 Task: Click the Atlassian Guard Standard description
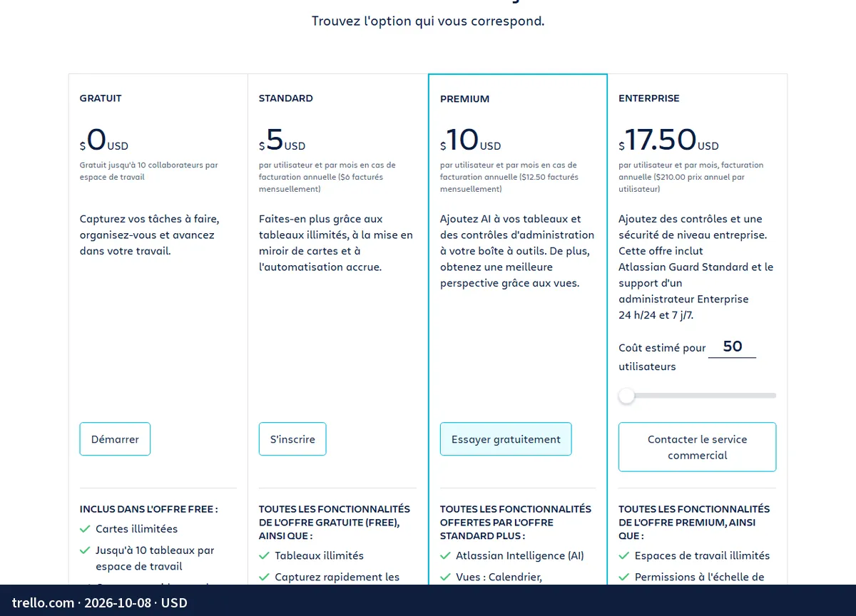point(696,267)
